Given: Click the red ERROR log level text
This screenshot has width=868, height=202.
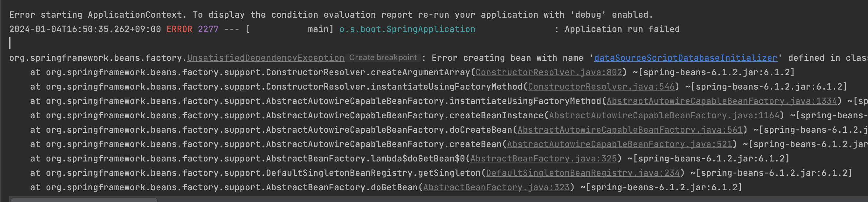Looking at the screenshot, I should click(179, 29).
